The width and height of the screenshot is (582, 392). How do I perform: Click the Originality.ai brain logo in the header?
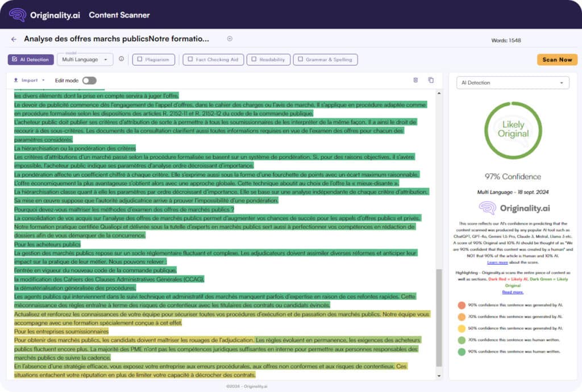[x=18, y=15]
